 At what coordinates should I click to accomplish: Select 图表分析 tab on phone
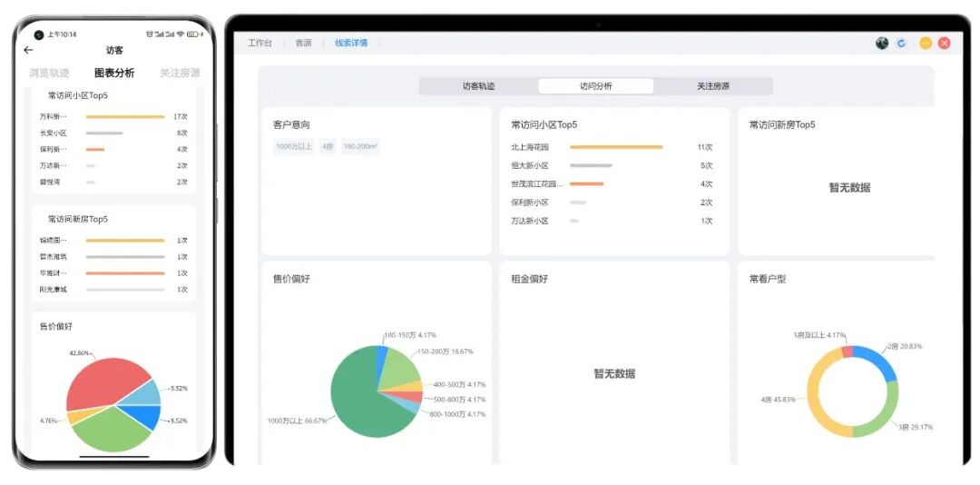[x=114, y=73]
